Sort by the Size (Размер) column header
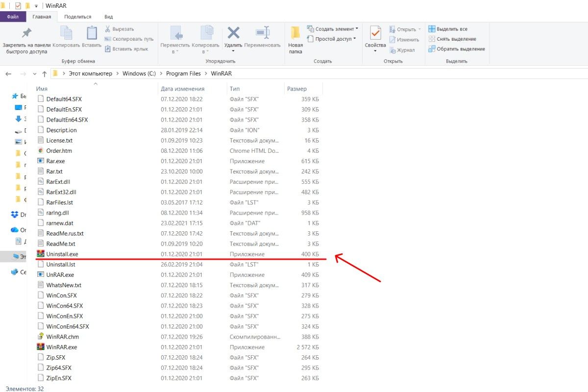The image size is (588, 392). 297,89
